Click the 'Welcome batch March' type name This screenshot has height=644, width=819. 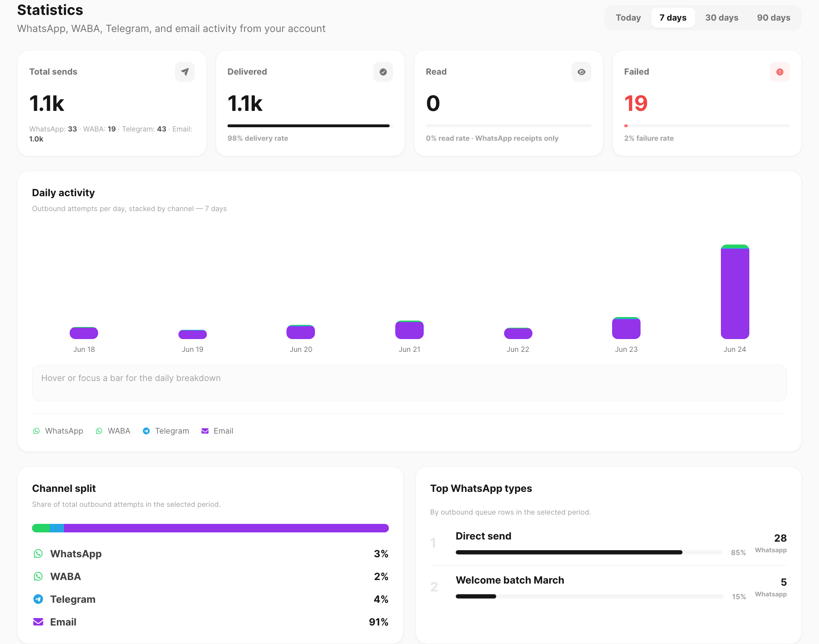coord(510,580)
